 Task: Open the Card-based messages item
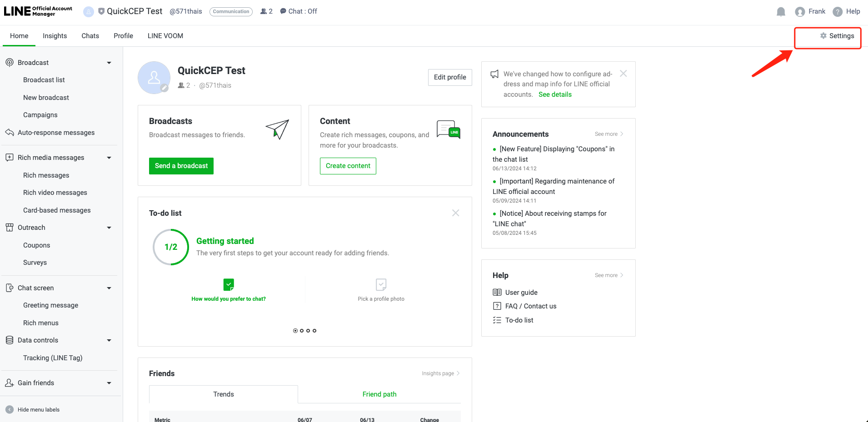tap(57, 210)
